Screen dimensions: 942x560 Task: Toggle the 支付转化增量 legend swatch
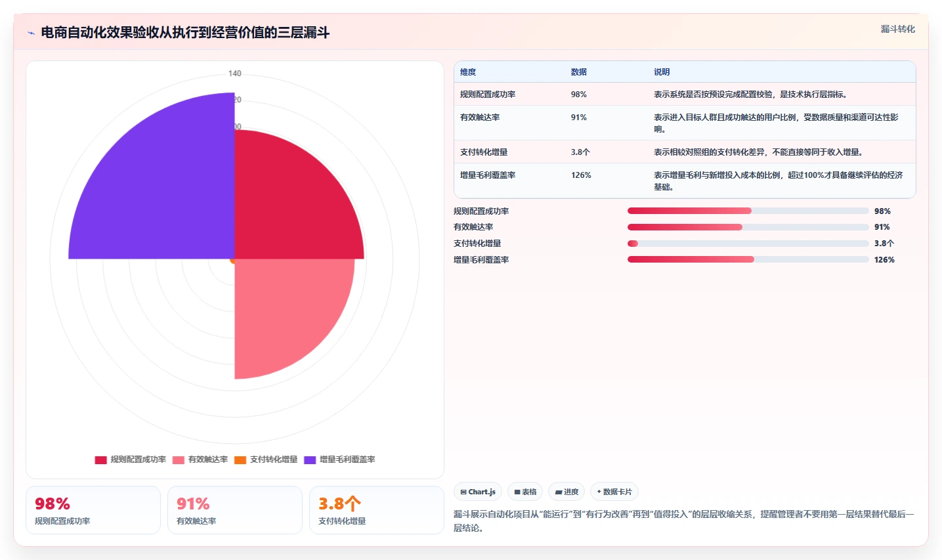pyautogui.click(x=240, y=460)
